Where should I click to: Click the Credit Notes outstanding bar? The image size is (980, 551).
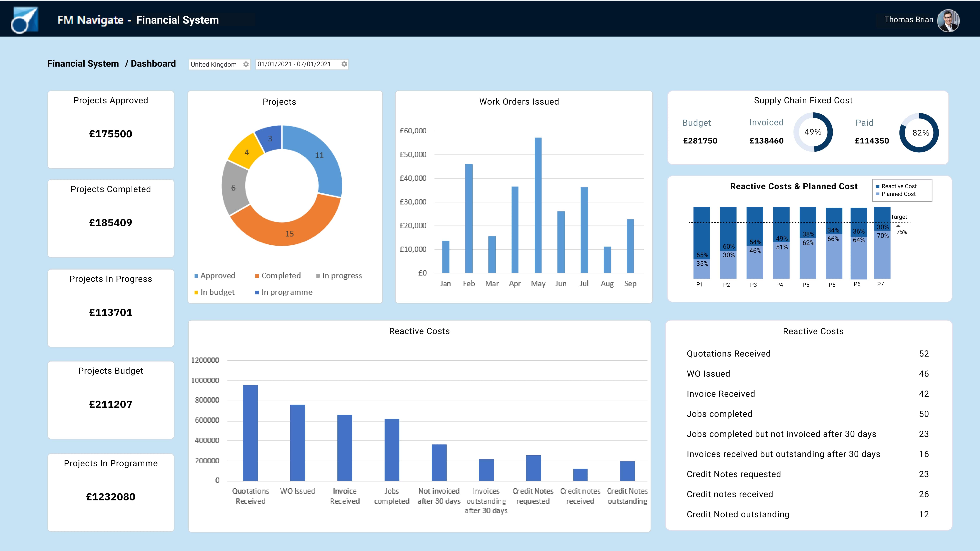(x=627, y=471)
